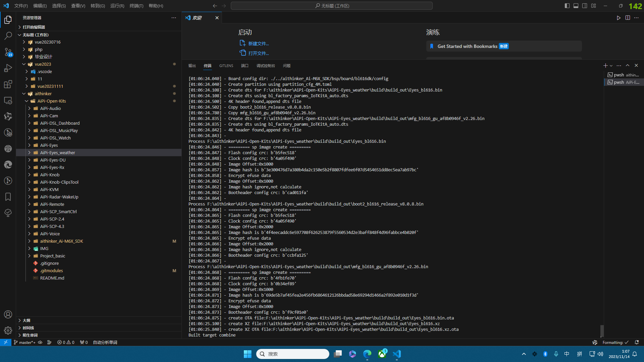Open notifications bell in status bar
The width and height of the screenshot is (644, 362).
click(637, 342)
